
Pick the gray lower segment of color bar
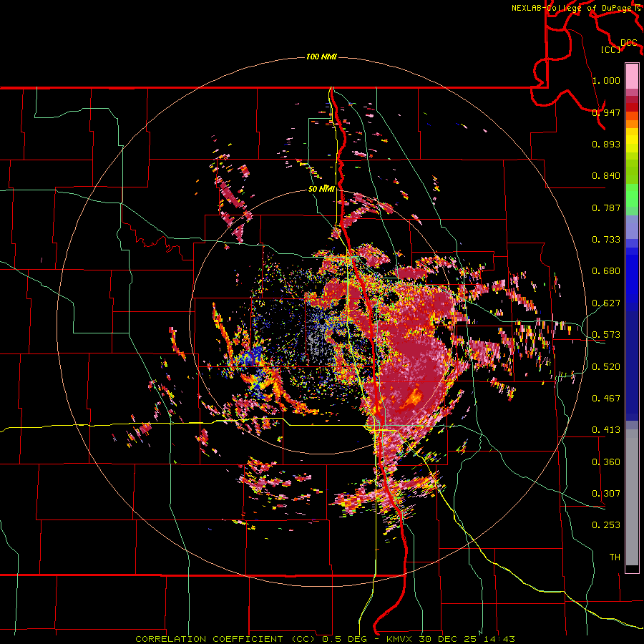click(x=632, y=497)
